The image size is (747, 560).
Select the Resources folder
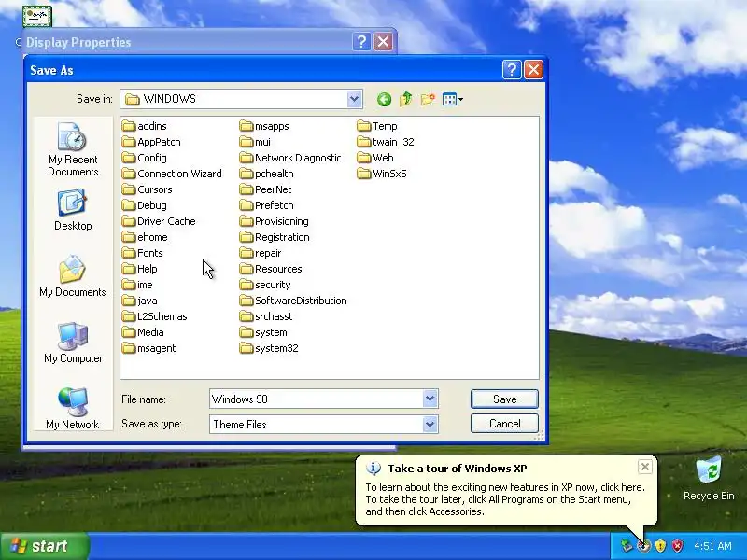pyautogui.click(x=271, y=269)
